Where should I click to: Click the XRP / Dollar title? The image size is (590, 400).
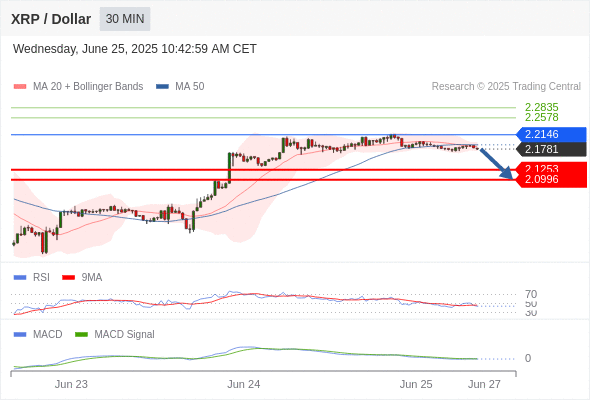[51, 19]
